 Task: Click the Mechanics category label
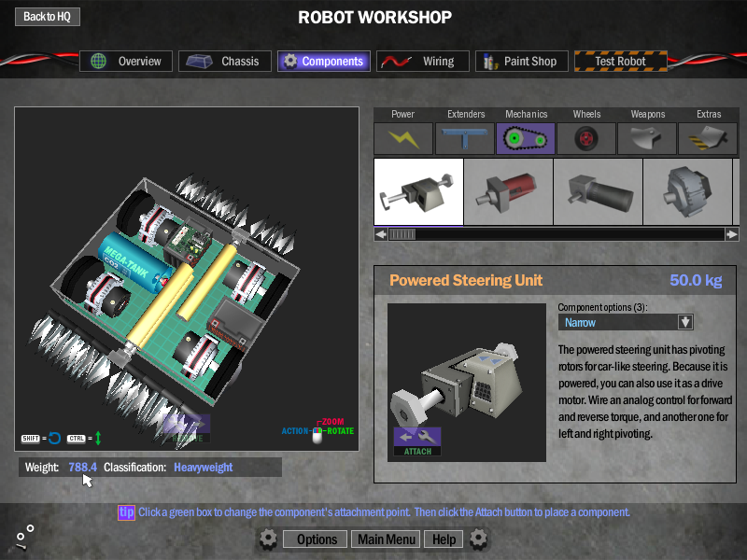point(527,114)
